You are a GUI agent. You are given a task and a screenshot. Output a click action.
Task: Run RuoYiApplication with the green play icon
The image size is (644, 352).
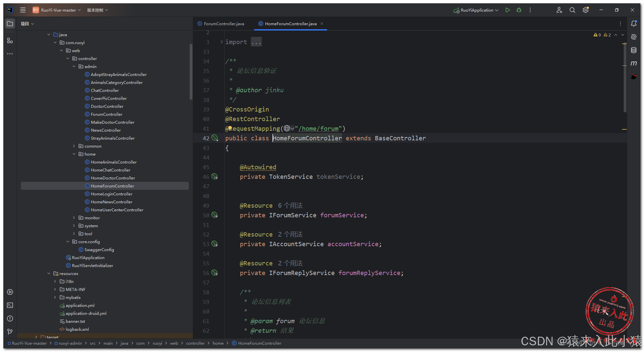click(508, 10)
